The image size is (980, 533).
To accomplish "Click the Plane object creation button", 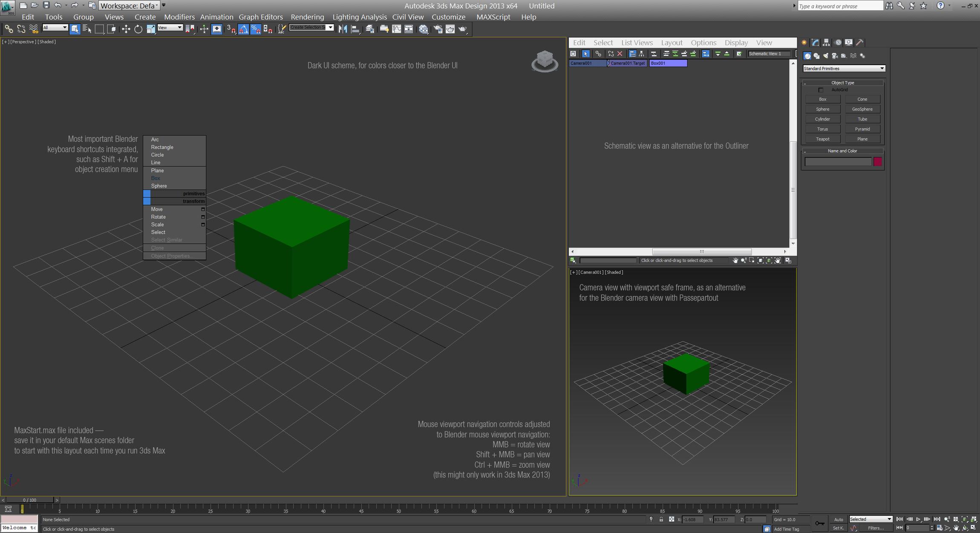I will [x=862, y=138].
